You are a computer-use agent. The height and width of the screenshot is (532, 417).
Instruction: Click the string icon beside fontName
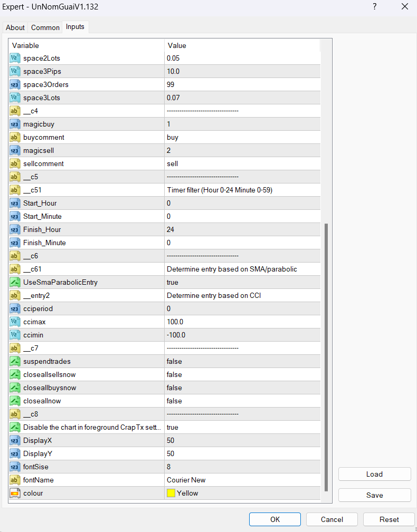[x=15, y=480]
